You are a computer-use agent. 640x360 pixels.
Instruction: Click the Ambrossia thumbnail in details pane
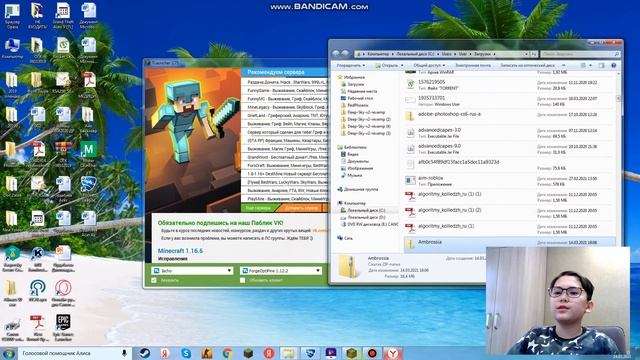348,267
